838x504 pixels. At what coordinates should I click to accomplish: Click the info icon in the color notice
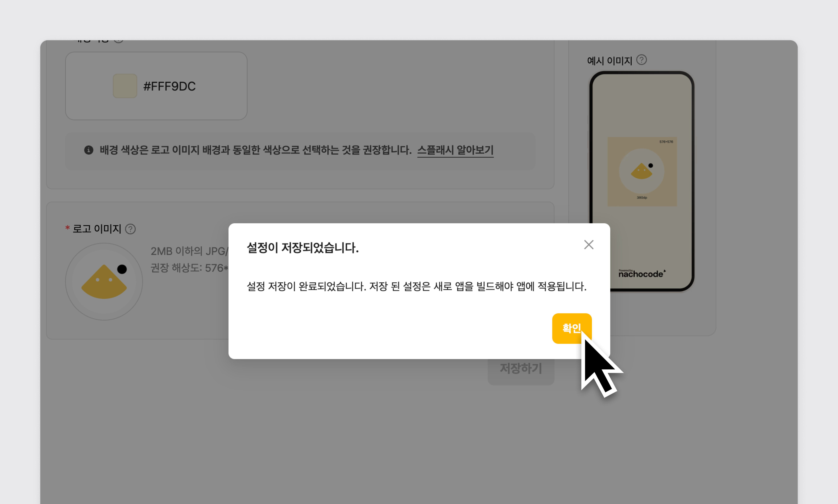89,150
